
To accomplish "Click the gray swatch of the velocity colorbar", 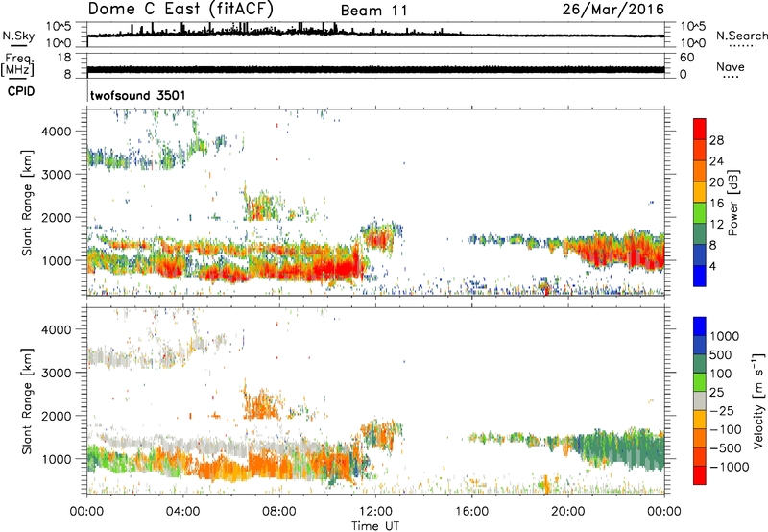I will (x=700, y=400).
